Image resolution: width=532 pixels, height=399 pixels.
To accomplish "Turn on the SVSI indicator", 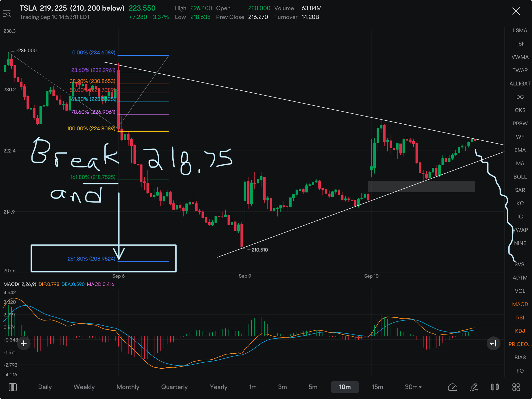I will pyautogui.click(x=520, y=265).
